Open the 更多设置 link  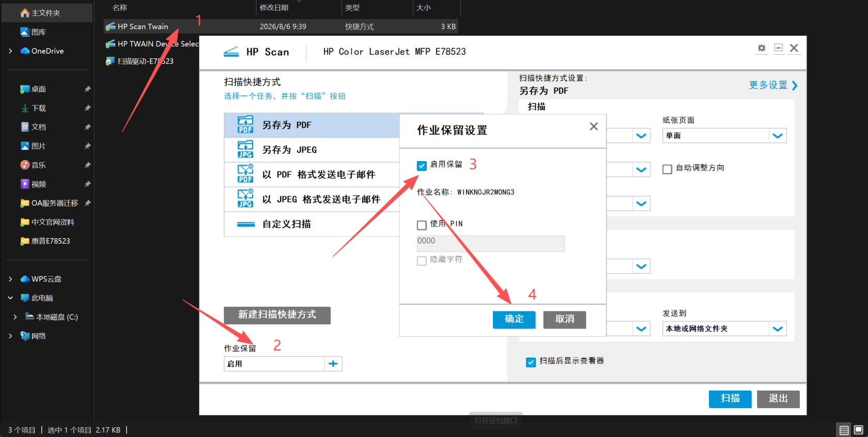pos(773,85)
